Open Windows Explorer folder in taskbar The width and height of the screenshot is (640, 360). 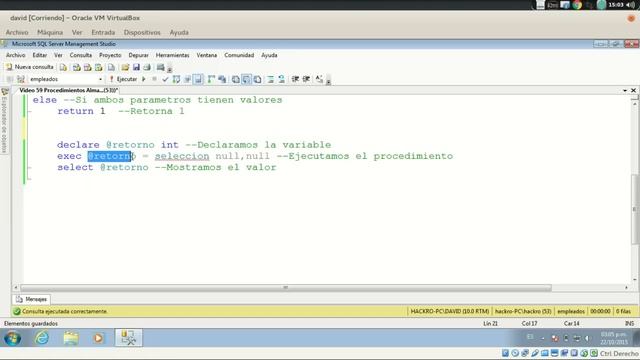pyautogui.click(x=71, y=338)
